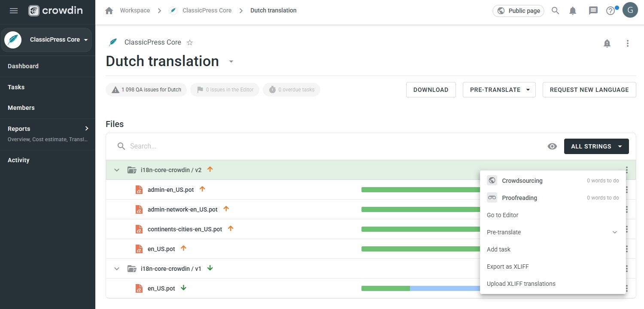The image size is (644, 309).
Task: Click the home icon in the breadcrumb
Action: (109, 10)
